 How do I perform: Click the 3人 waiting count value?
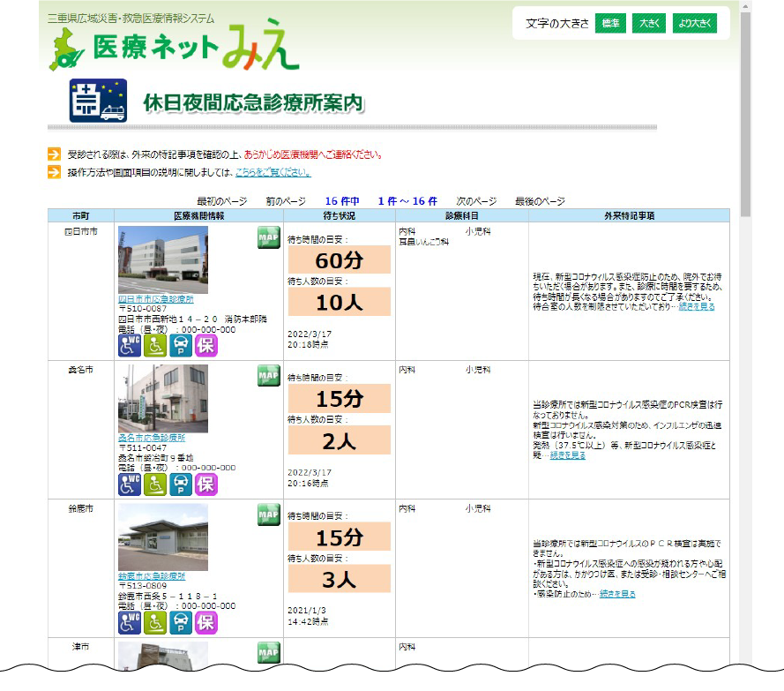(339, 579)
